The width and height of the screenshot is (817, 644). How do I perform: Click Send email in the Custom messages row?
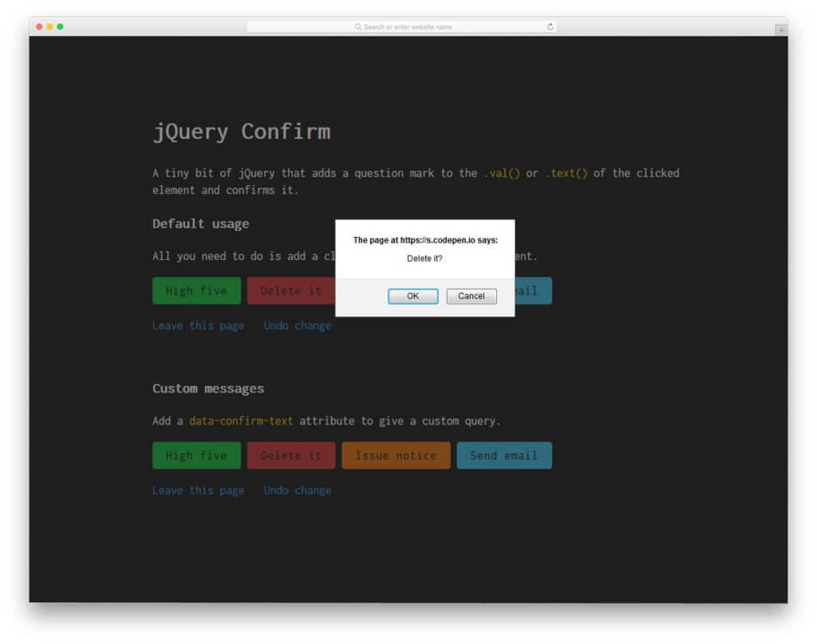click(x=504, y=455)
